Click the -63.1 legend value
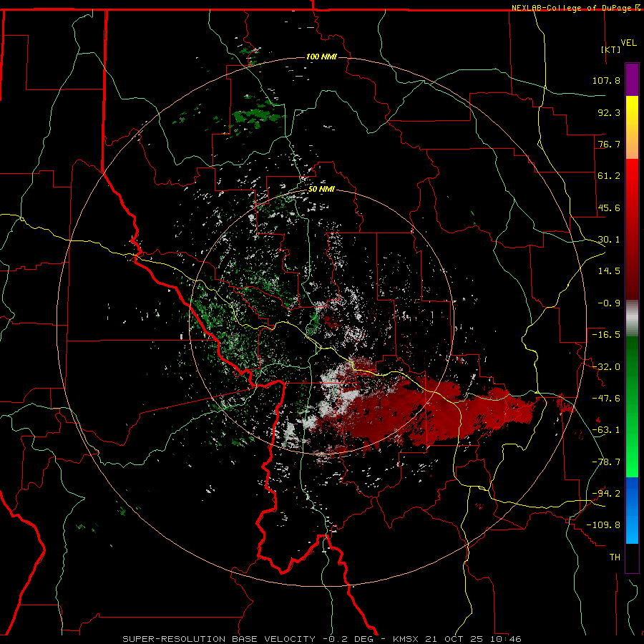 [606, 430]
